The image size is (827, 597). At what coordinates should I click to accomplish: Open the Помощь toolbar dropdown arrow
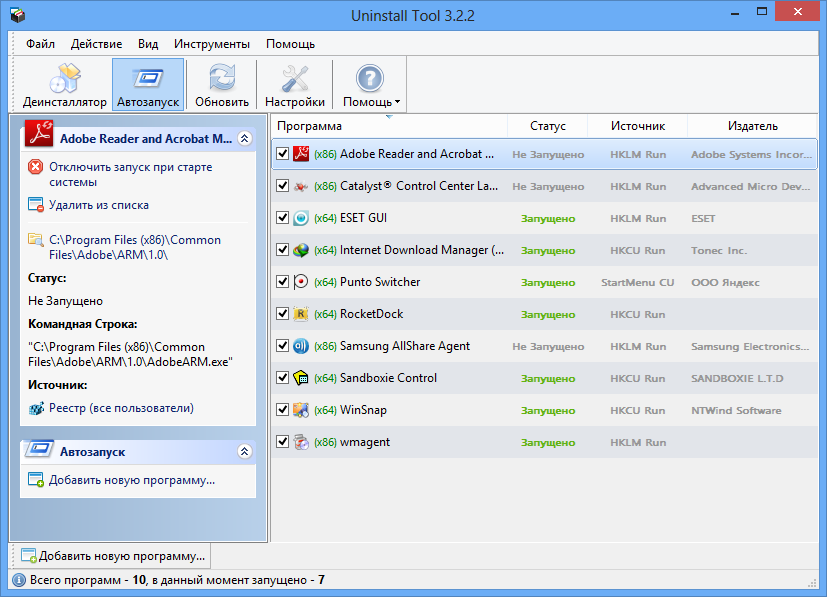398,102
